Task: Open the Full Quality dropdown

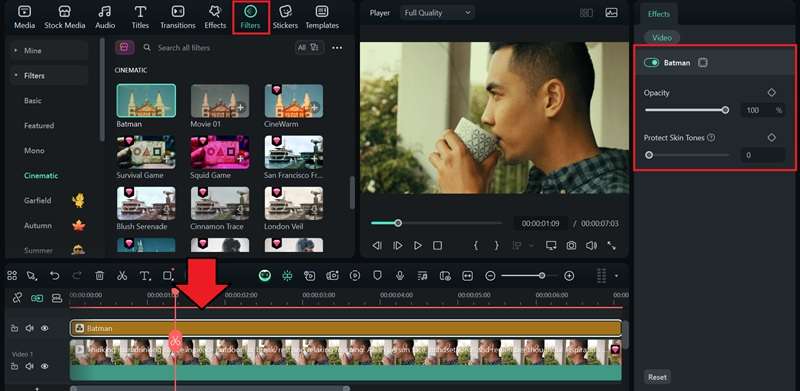Action: point(437,13)
